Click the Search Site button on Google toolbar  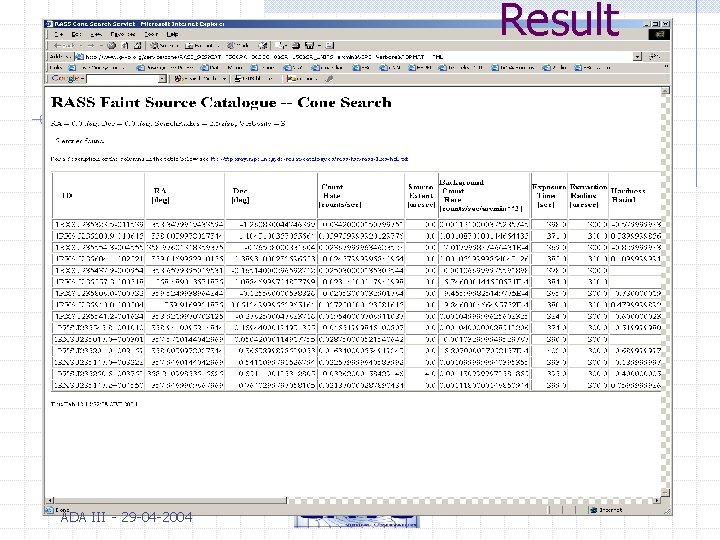[254, 79]
